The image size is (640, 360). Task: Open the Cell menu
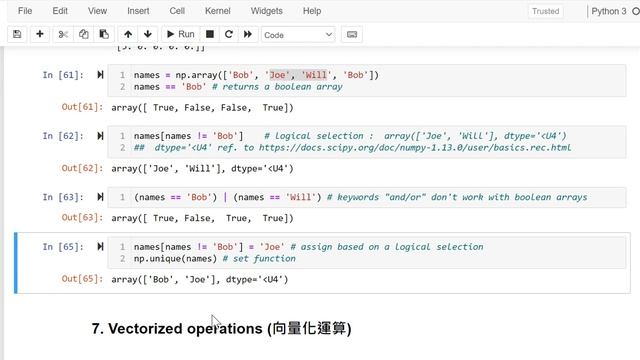177,11
